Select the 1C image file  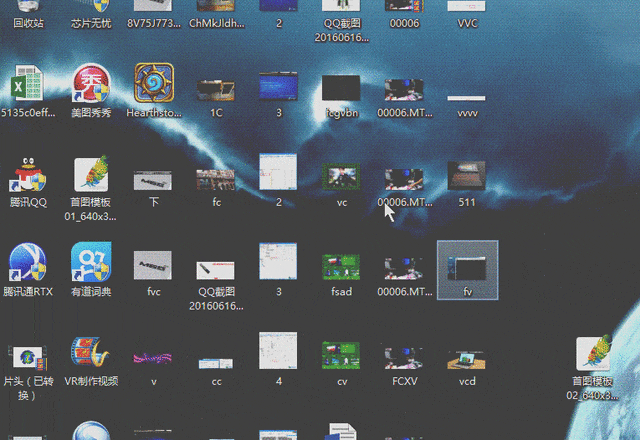point(216,98)
